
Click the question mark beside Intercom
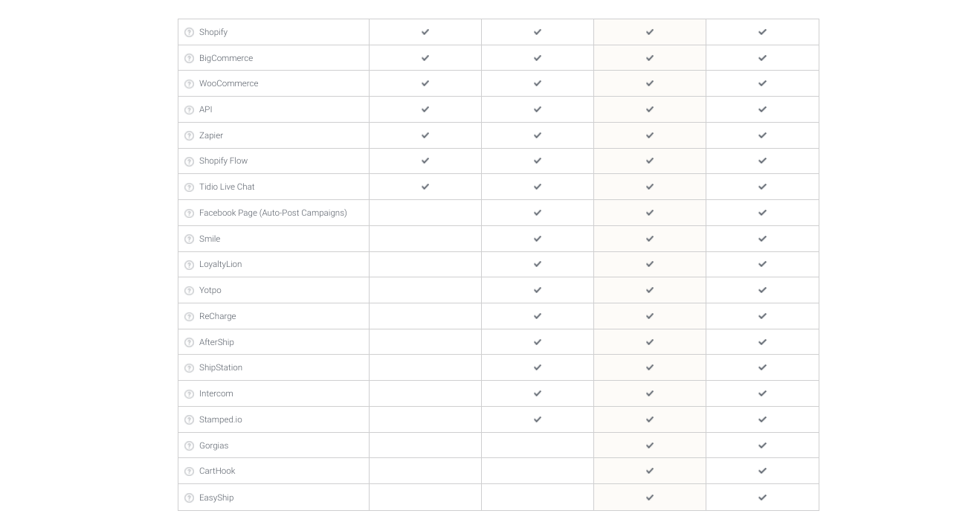pyautogui.click(x=189, y=394)
